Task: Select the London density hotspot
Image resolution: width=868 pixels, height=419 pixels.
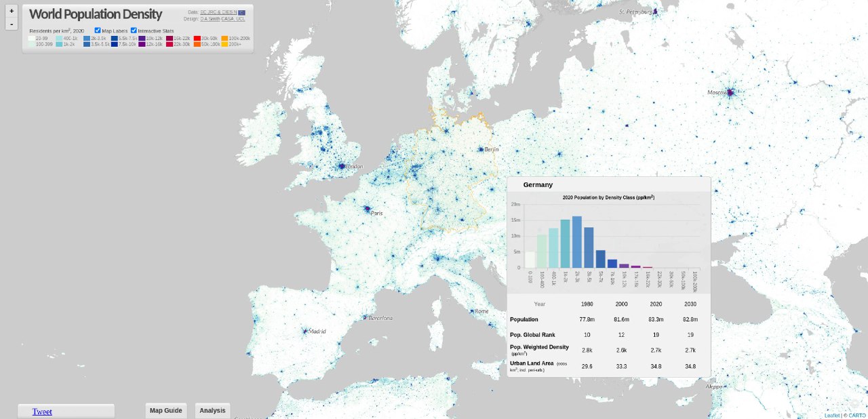Action: coord(342,165)
